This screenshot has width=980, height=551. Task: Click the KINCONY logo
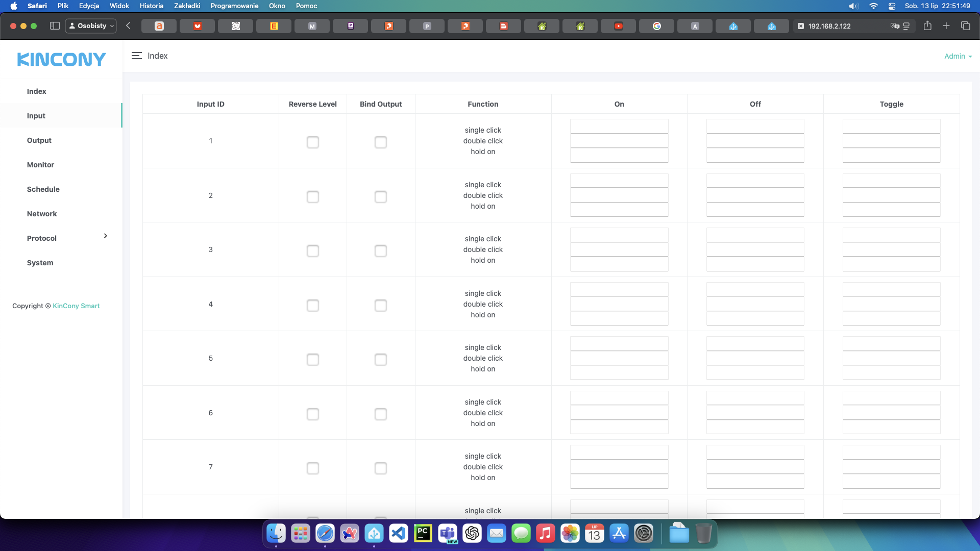click(x=61, y=60)
